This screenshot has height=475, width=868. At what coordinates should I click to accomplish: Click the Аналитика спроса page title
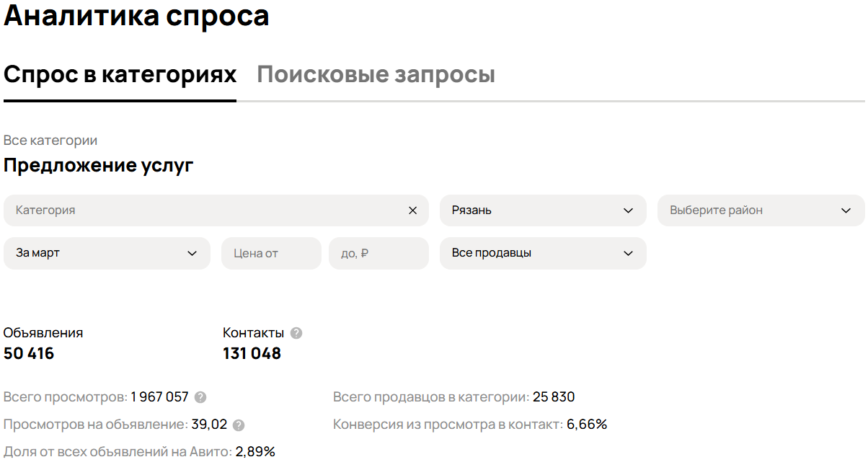(x=136, y=16)
